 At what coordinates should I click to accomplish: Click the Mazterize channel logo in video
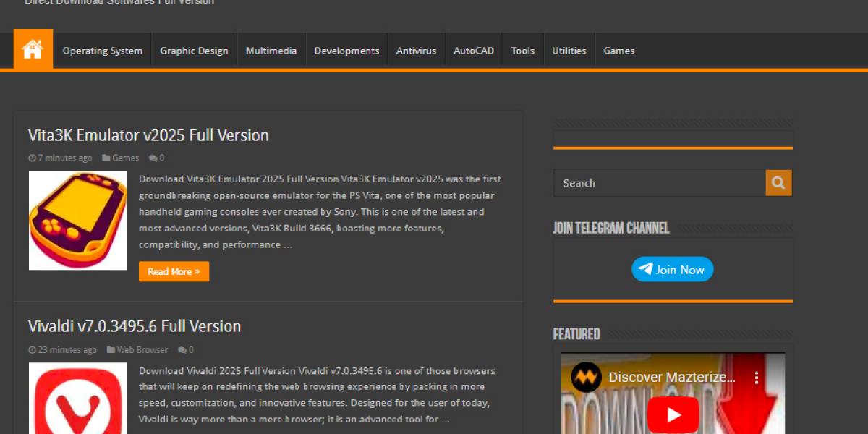click(x=586, y=378)
